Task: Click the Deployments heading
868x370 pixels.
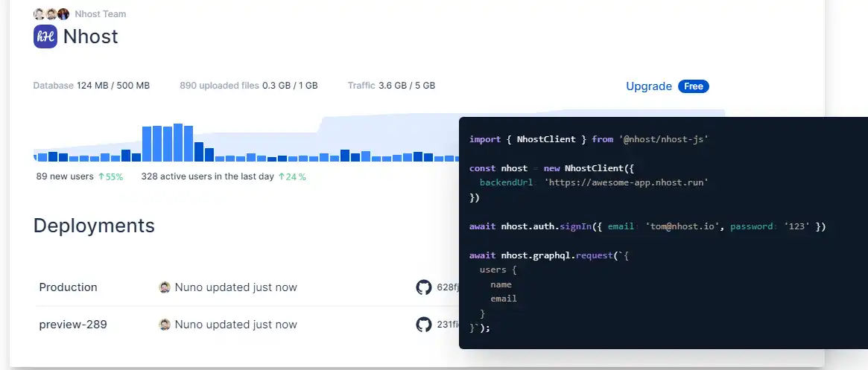Action: click(94, 226)
